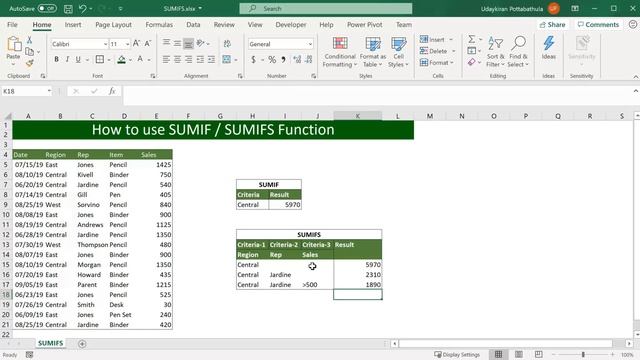Screen dimensions: 640x360
Task: Open the Delete cells dropdown arrow
Action: 453,51
